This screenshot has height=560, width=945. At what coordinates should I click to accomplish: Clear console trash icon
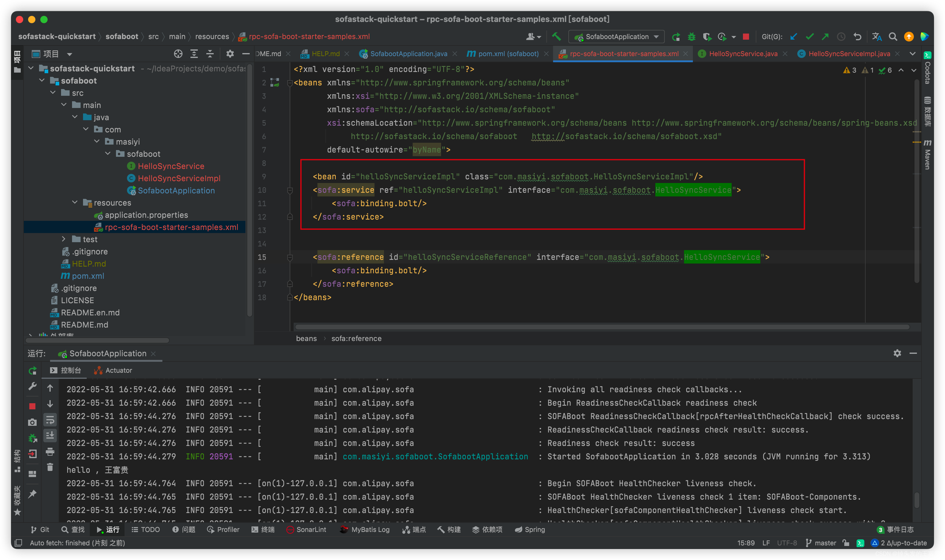50,467
